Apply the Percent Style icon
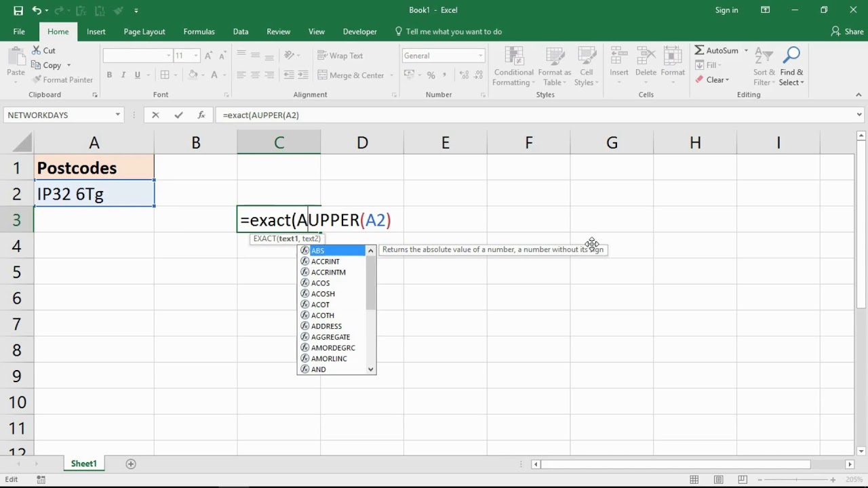868x488 pixels. (x=431, y=75)
